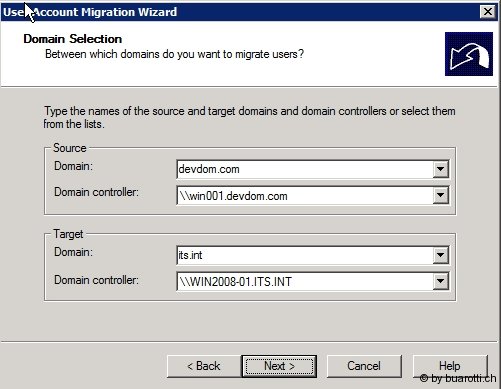Cancel the migration wizard

pyautogui.click(x=364, y=366)
